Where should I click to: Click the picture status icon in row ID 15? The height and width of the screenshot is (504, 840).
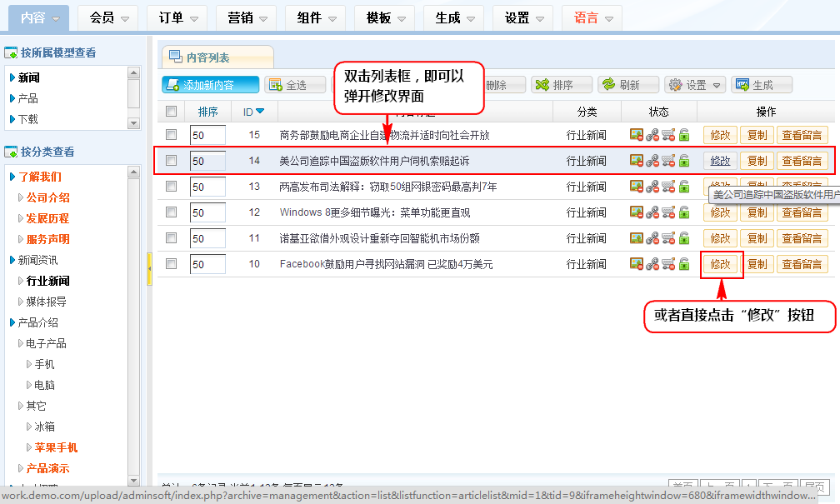(x=637, y=135)
